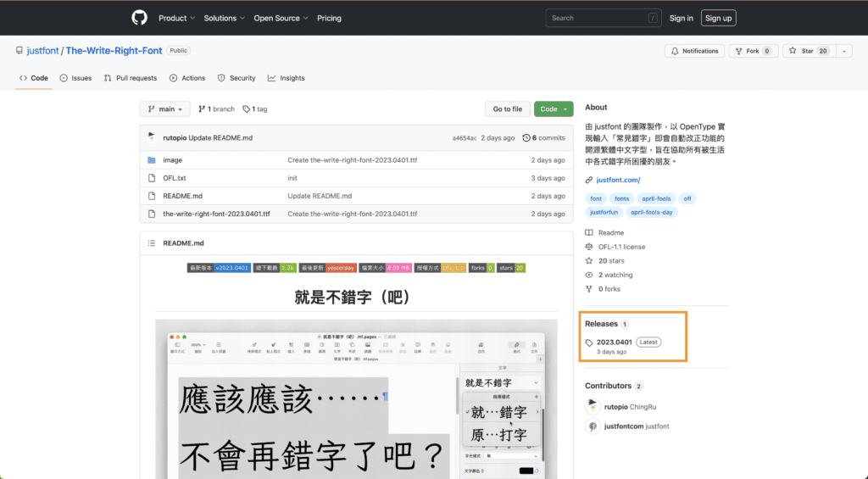Click the image folder icon
The width and height of the screenshot is (868, 479).
click(x=152, y=160)
